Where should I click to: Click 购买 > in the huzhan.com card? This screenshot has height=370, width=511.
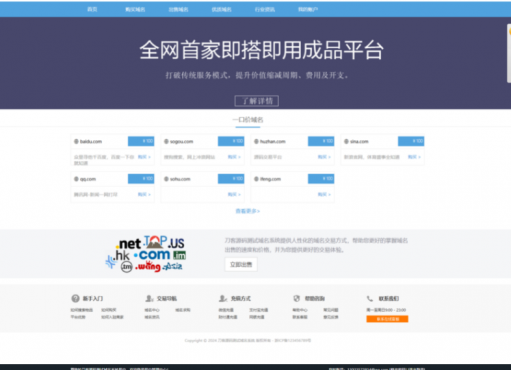click(x=324, y=157)
